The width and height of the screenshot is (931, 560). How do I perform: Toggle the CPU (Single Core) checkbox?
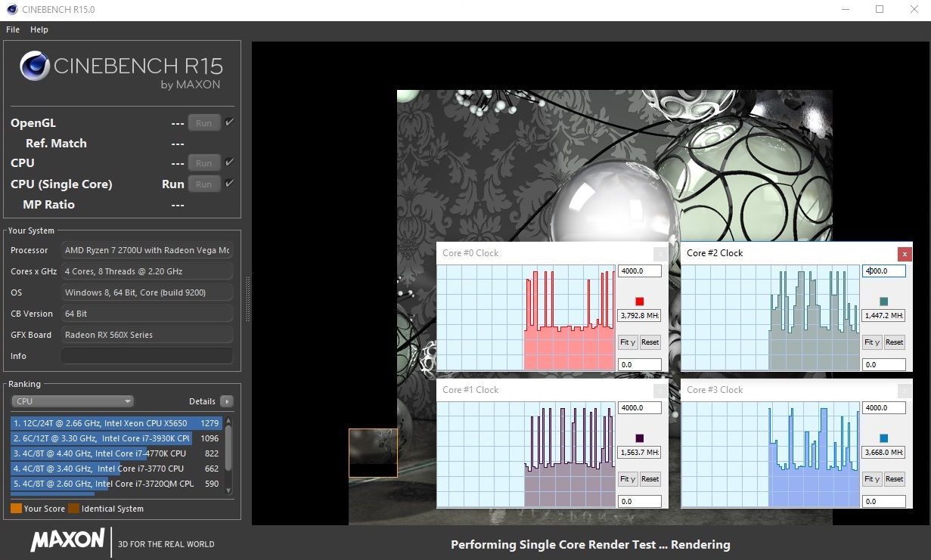[229, 184]
